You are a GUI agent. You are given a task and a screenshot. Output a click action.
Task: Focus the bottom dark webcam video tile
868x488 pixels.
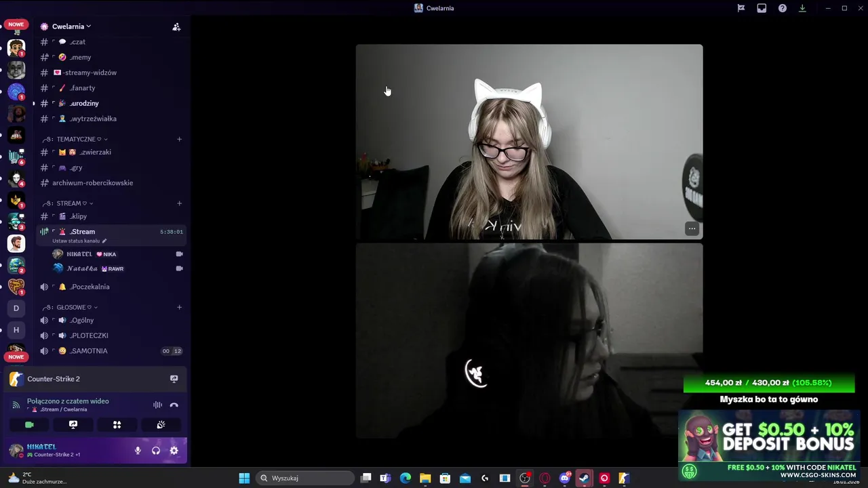pos(529,341)
